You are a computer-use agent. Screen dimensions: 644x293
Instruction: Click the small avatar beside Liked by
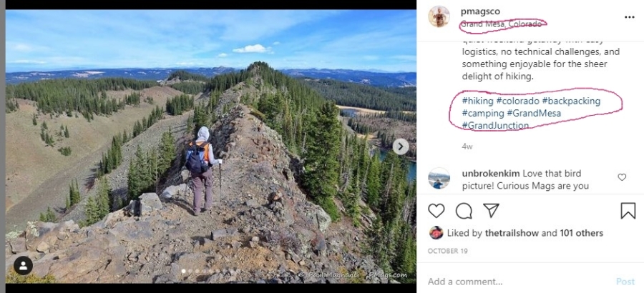click(x=436, y=233)
